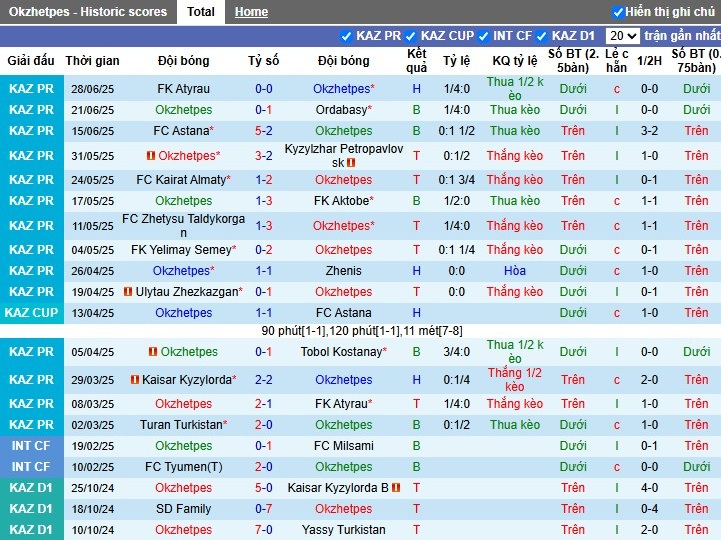Click INT CF league cell on 19/02/25
This screenshot has width=721, height=540.
(x=32, y=446)
